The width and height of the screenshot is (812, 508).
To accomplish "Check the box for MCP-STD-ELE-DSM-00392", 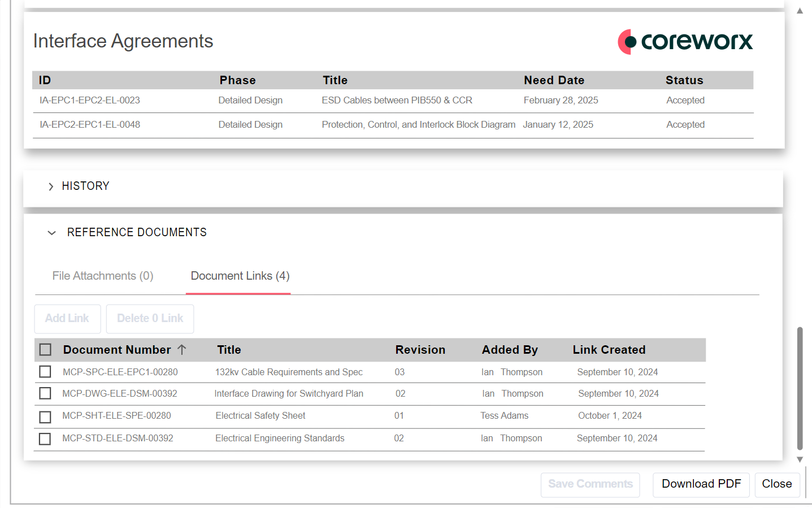I will [x=45, y=438].
